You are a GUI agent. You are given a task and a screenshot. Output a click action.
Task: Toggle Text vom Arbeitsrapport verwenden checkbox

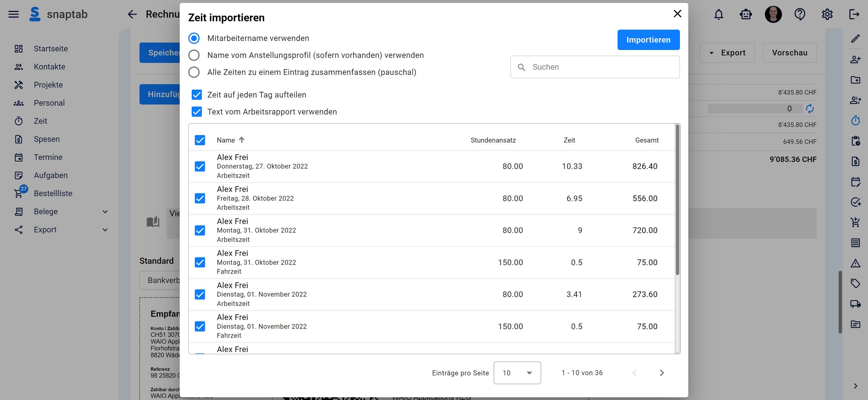pyautogui.click(x=197, y=112)
